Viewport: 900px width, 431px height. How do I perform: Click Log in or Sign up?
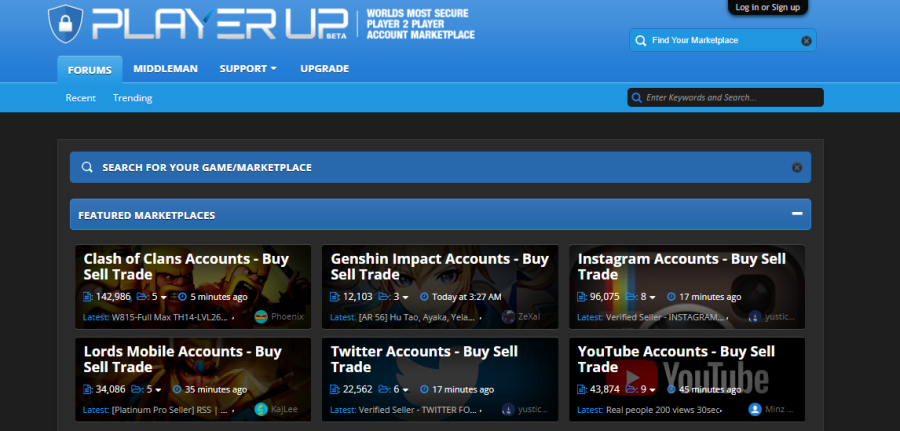click(767, 7)
